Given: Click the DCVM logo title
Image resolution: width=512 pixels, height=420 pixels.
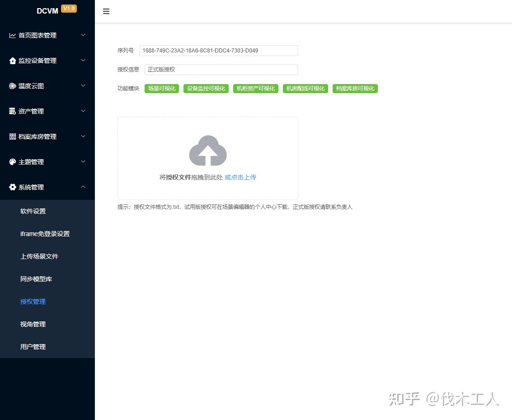Looking at the screenshot, I should tap(47, 11).
